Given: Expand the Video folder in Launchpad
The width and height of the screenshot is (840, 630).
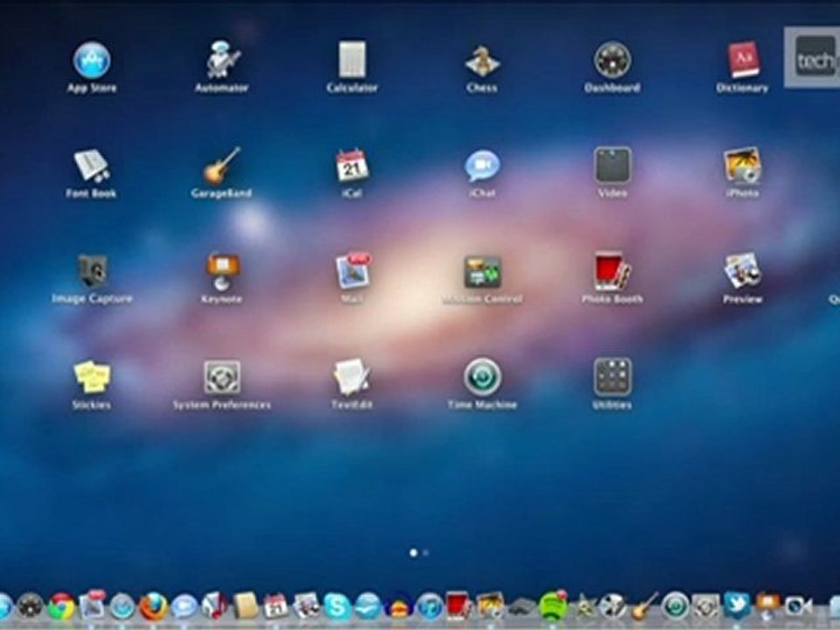Looking at the screenshot, I should pyautogui.click(x=612, y=166).
